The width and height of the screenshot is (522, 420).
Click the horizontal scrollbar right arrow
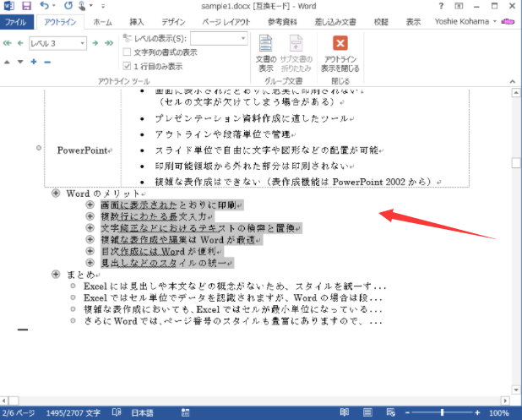pos(505,401)
